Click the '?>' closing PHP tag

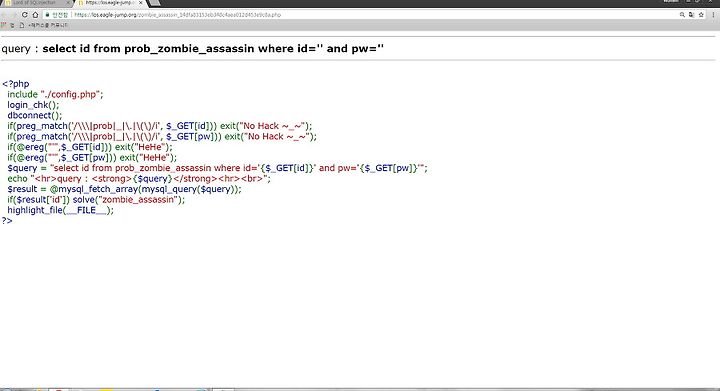[x=7, y=221]
